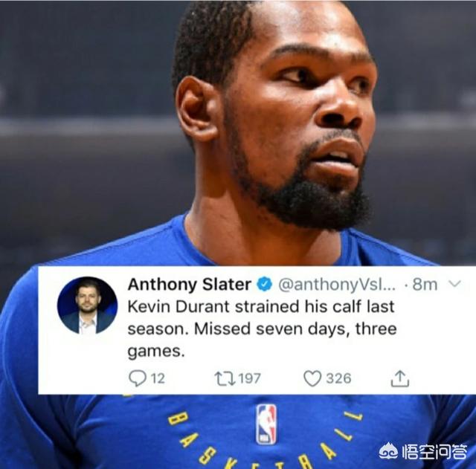
Task: Click the reply speech bubble icon
Action: coord(138,378)
